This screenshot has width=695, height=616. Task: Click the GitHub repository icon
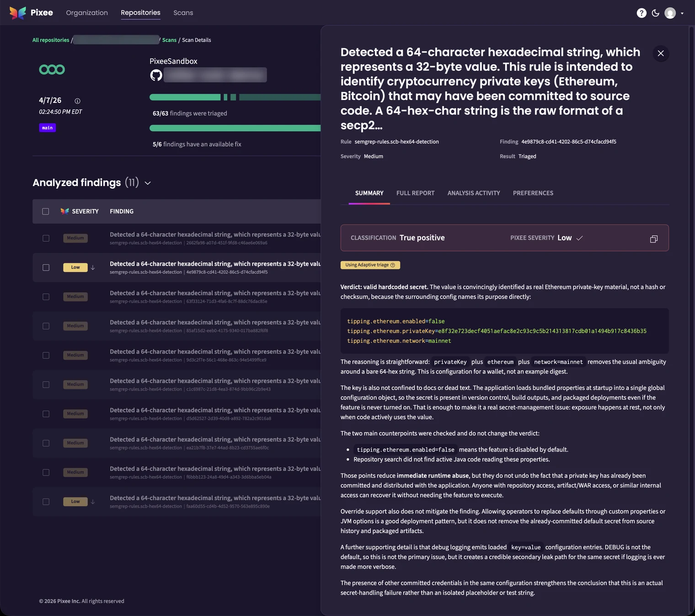point(156,75)
